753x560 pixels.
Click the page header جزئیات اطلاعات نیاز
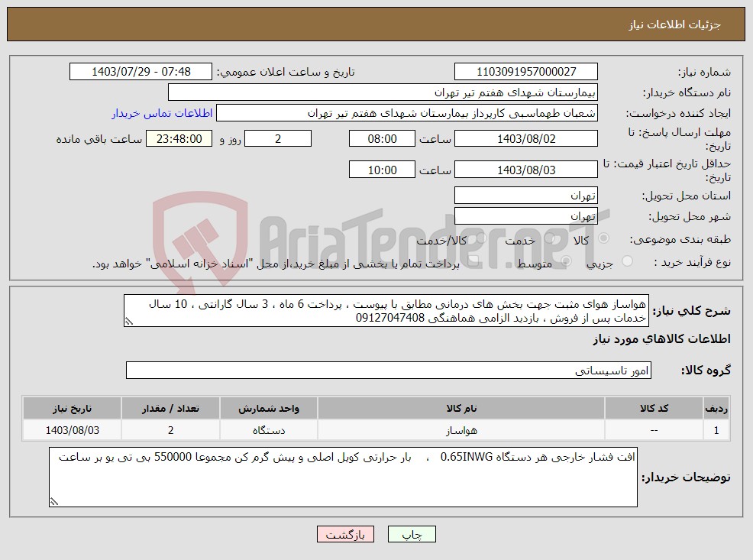(x=675, y=24)
